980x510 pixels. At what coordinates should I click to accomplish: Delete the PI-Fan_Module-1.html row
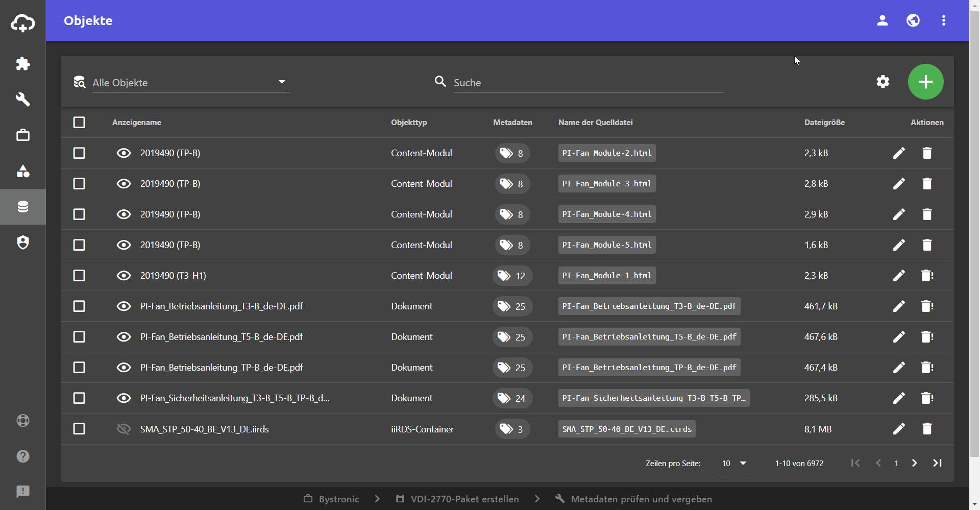[927, 276]
